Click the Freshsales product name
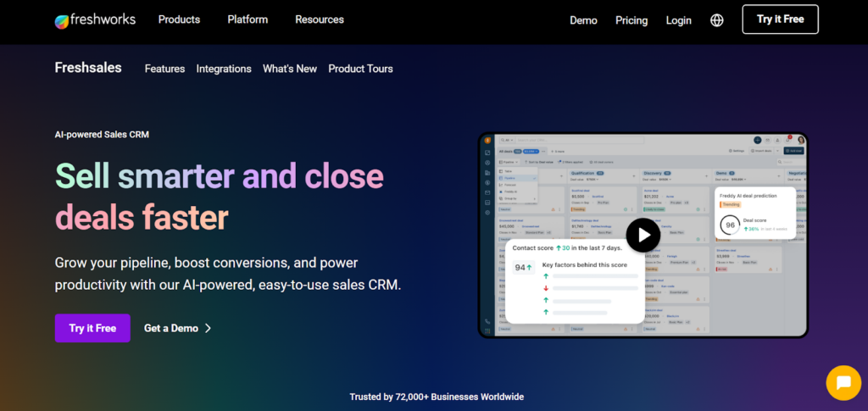Screen dimensions: 868x411 pyautogui.click(x=88, y=68)
